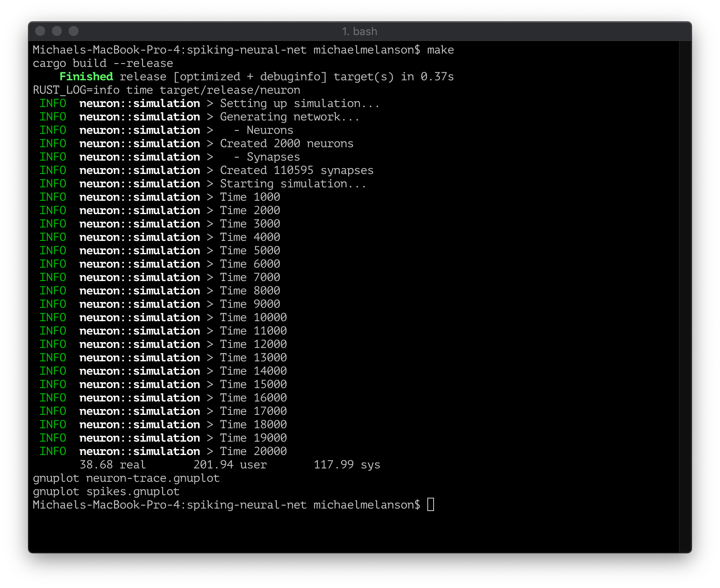Screen dimensions: 720x588
Task: Click the green 'Finished' word
Action: pos(86,77)
